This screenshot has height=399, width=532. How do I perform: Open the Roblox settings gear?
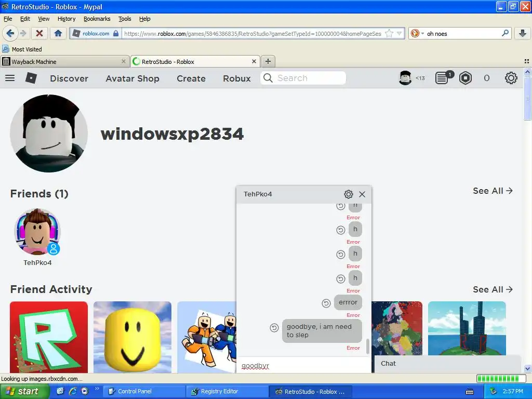click(x=511, y=78)
